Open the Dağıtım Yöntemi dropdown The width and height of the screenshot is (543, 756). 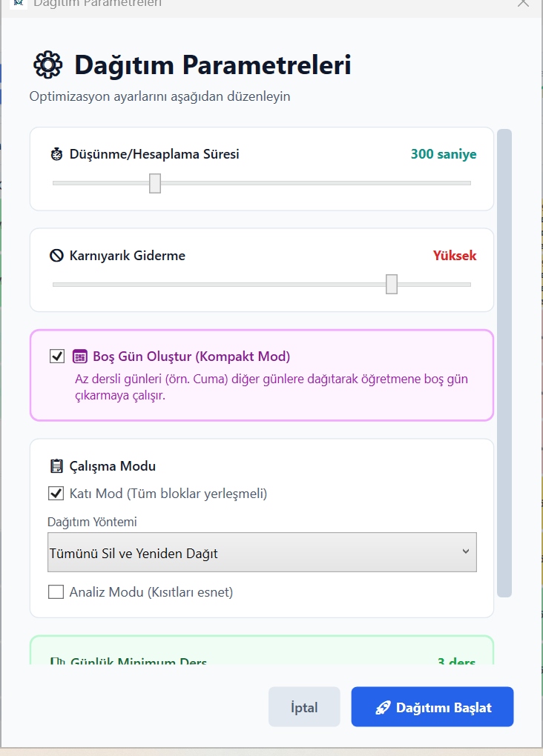point(261,552)
